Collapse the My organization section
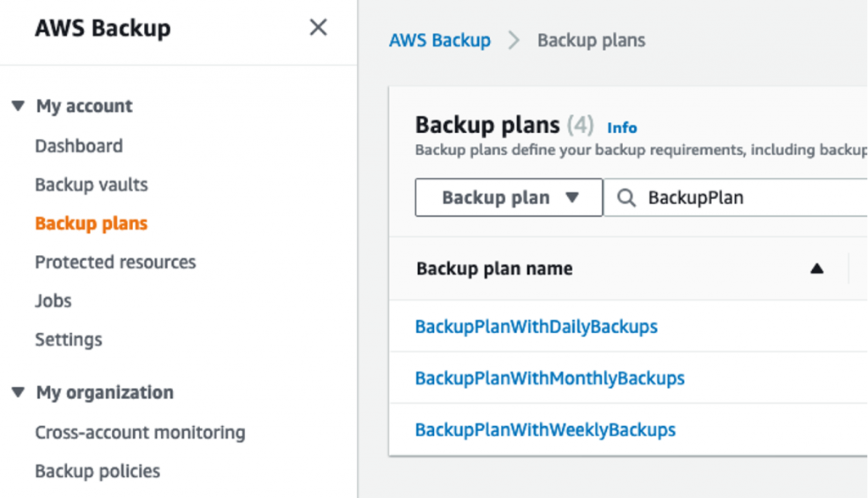868x498 pixels. (x=18, y=393)
